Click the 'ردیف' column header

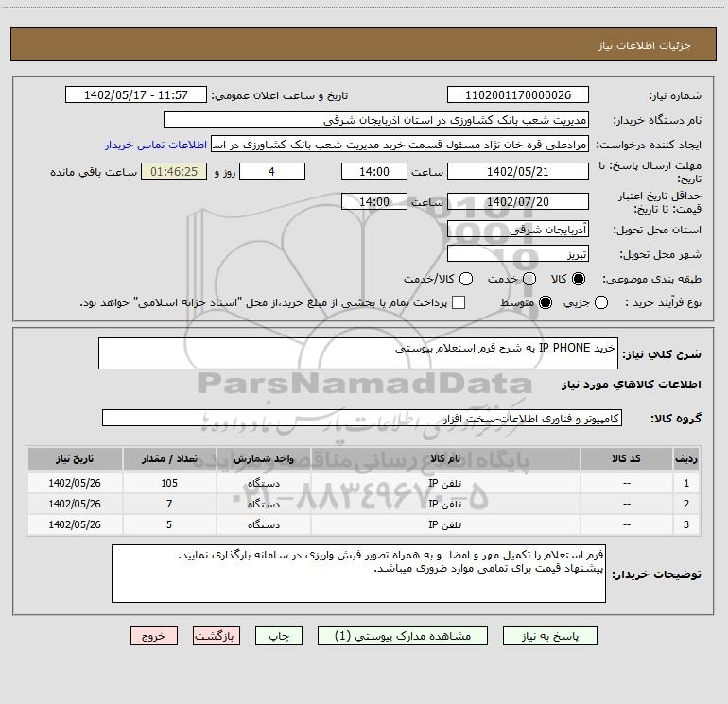(x=686, y=458)
